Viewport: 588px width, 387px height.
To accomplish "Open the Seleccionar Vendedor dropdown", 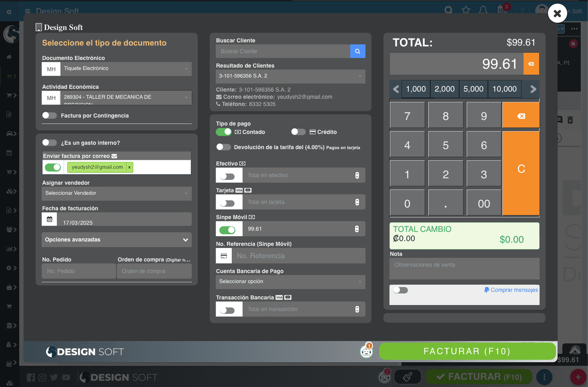I will pos(116,193).
